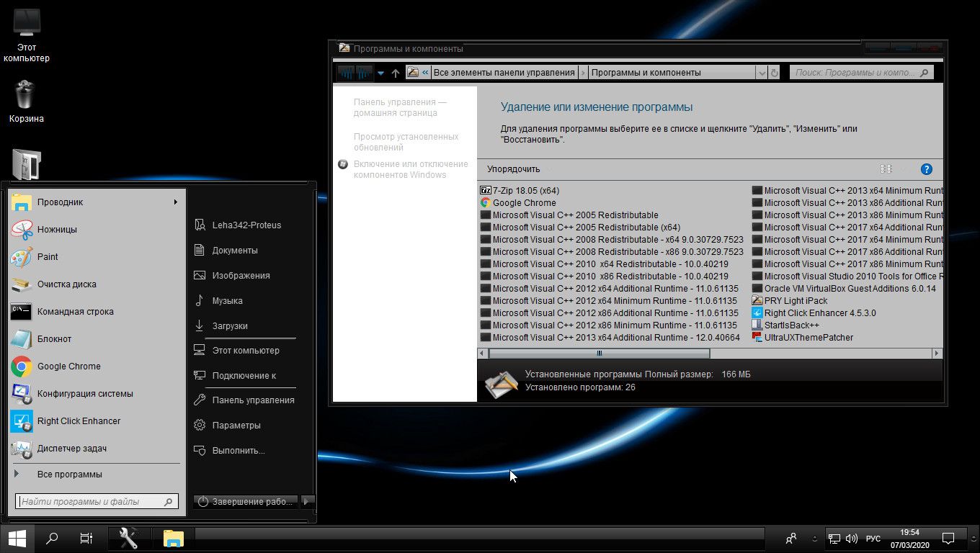980x553 pixels.
Task: Open File Explorer from the taskbar
Action: [173, 538]
